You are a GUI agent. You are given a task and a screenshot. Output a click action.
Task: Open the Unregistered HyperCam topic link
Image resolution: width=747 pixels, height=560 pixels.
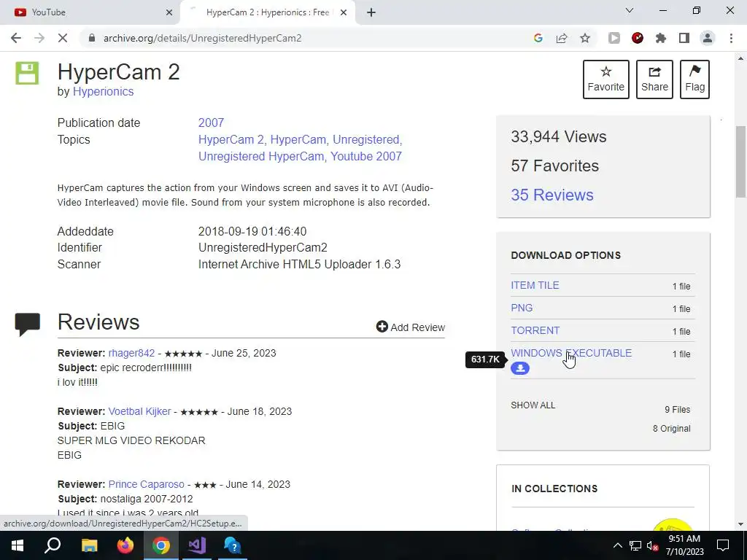261,156
